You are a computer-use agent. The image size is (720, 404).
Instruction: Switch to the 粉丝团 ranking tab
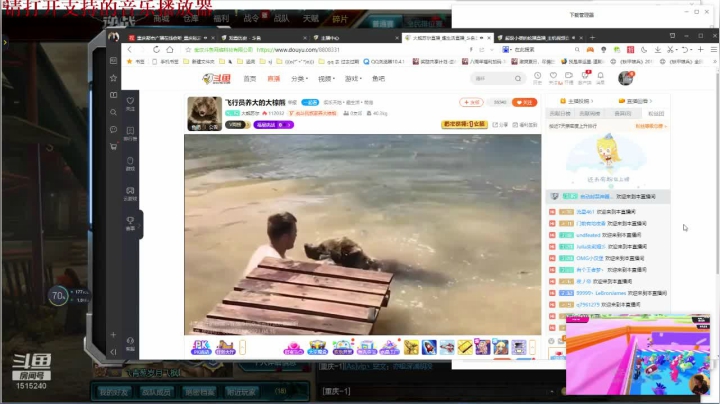click(x=656, y=113)
